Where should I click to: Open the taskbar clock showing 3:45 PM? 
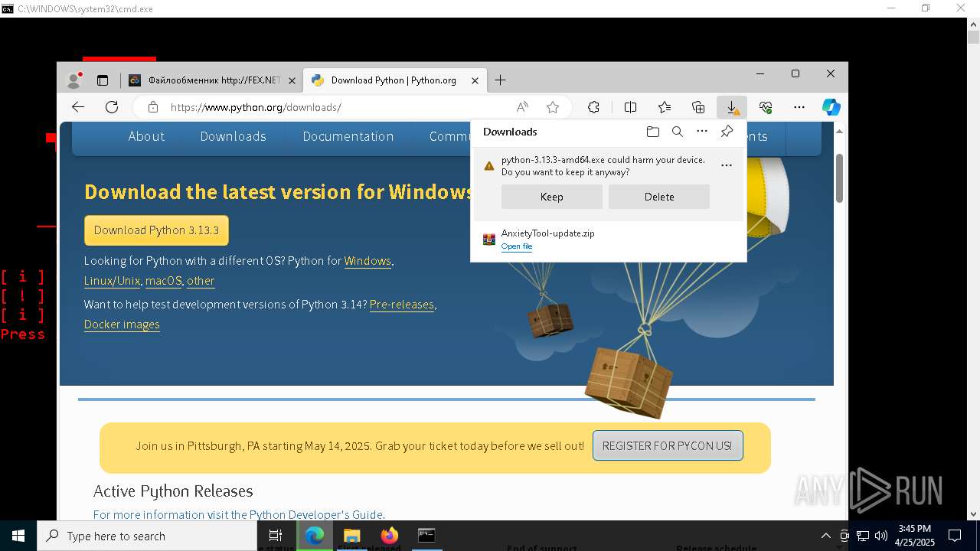point(915,536)
